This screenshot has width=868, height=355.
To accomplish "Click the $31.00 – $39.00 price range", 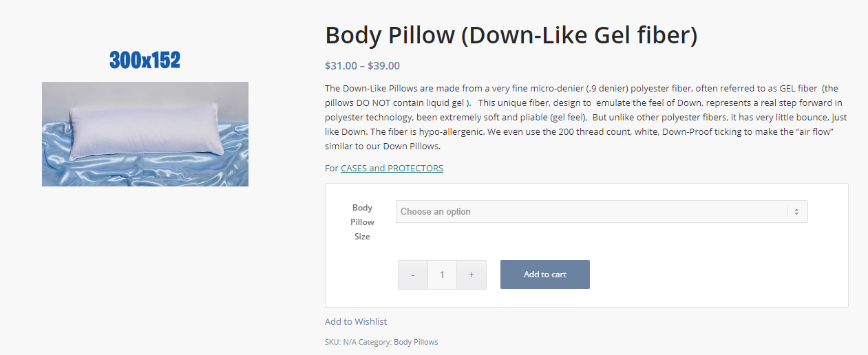I will 362,66.
